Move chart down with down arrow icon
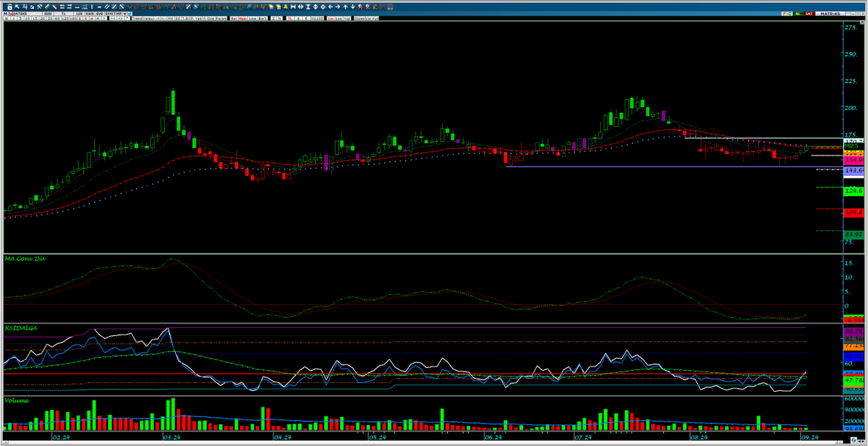 (353, 7)
